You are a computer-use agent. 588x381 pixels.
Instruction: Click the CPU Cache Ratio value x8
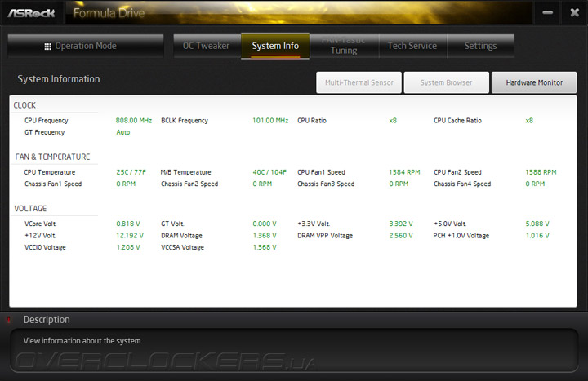click(x=529, y=121)
